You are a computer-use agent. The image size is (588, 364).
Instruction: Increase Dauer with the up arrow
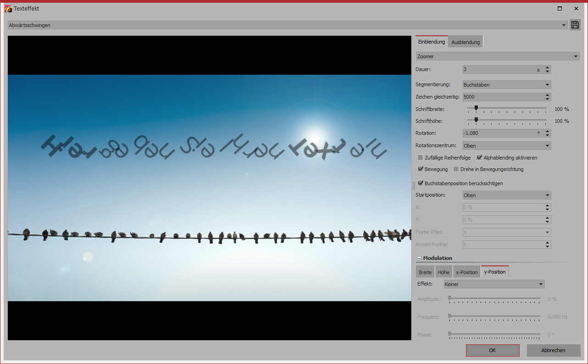click(547, 67)
